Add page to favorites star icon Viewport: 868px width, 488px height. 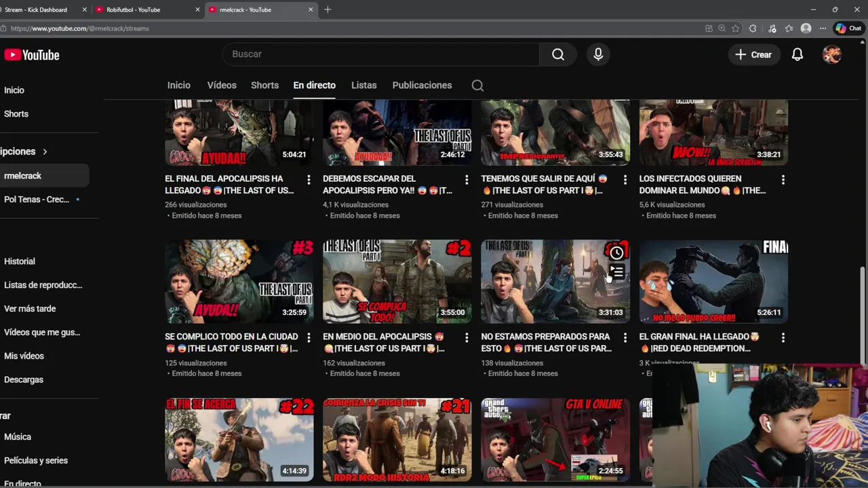736,28
